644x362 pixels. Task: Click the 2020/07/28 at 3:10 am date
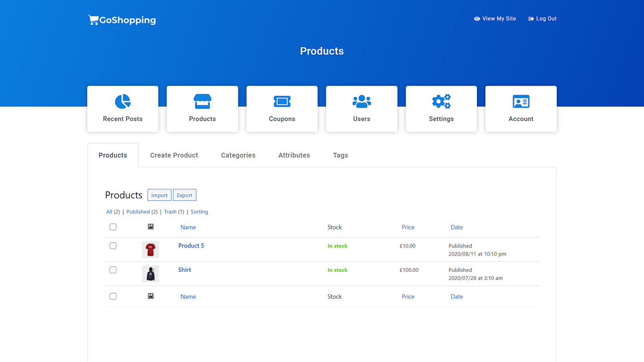tap(476, 278)
